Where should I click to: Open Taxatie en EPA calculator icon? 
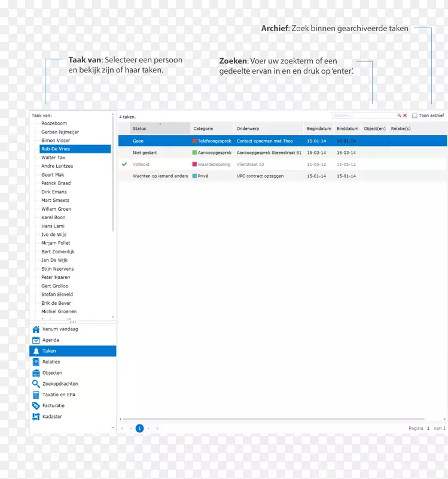36,395
